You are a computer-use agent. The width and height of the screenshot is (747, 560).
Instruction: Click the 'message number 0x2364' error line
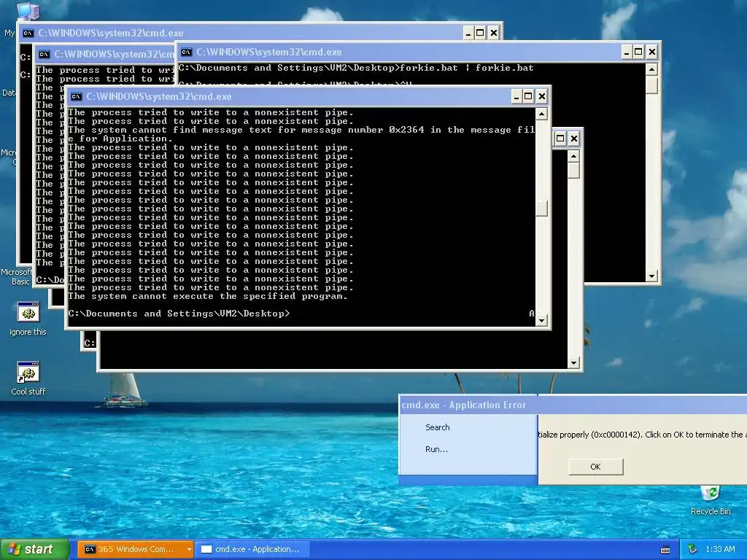[301, 134]
